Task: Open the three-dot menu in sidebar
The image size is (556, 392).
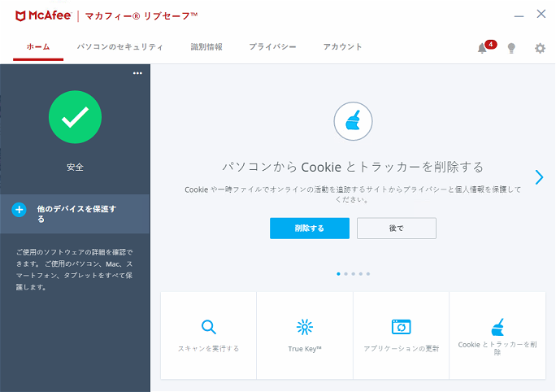Action: (137, 73)
